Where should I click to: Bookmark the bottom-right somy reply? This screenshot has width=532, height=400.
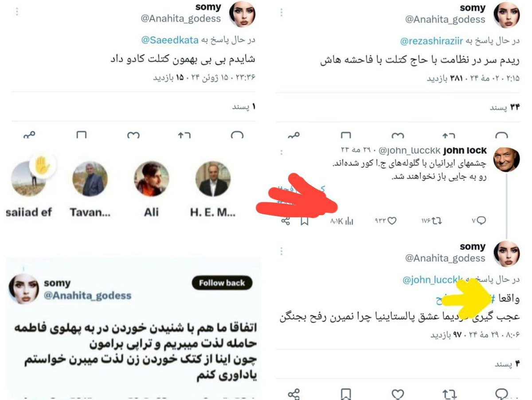pos(346,393)
